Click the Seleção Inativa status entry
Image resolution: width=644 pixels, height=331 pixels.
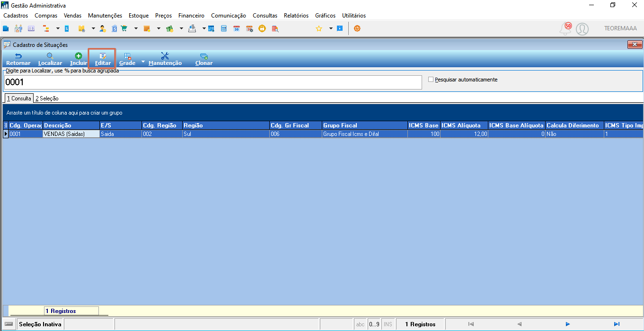pos(40,324)
